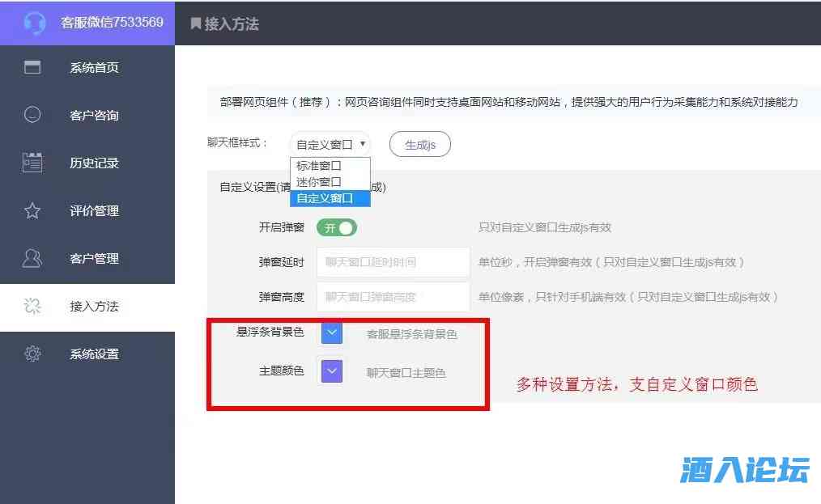The image size is (821, 504).
Task: Open the 聊天框样式 dropdown
Action: click(330, 142)
